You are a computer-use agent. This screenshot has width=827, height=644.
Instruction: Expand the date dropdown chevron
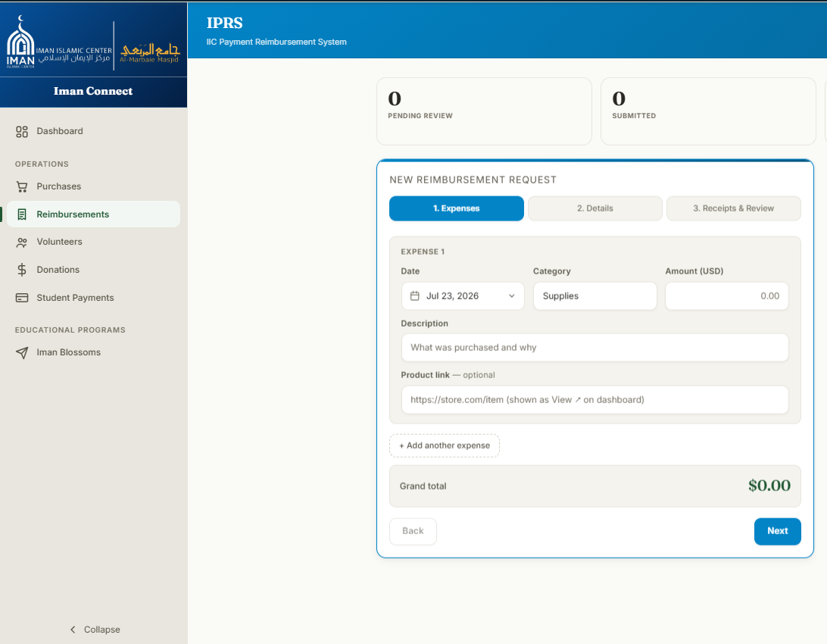pyautogui.click(x=512, y=296)
